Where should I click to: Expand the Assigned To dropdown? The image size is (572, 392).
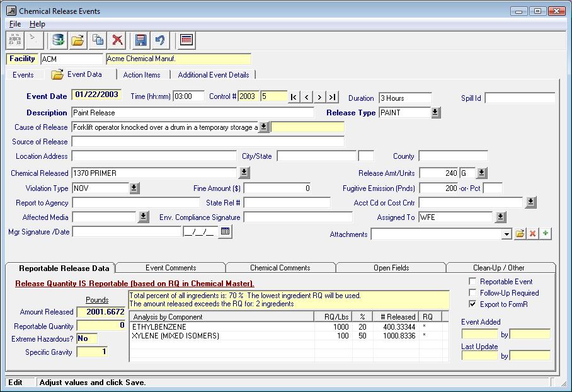pyautogui.click(x=500, y=217)
